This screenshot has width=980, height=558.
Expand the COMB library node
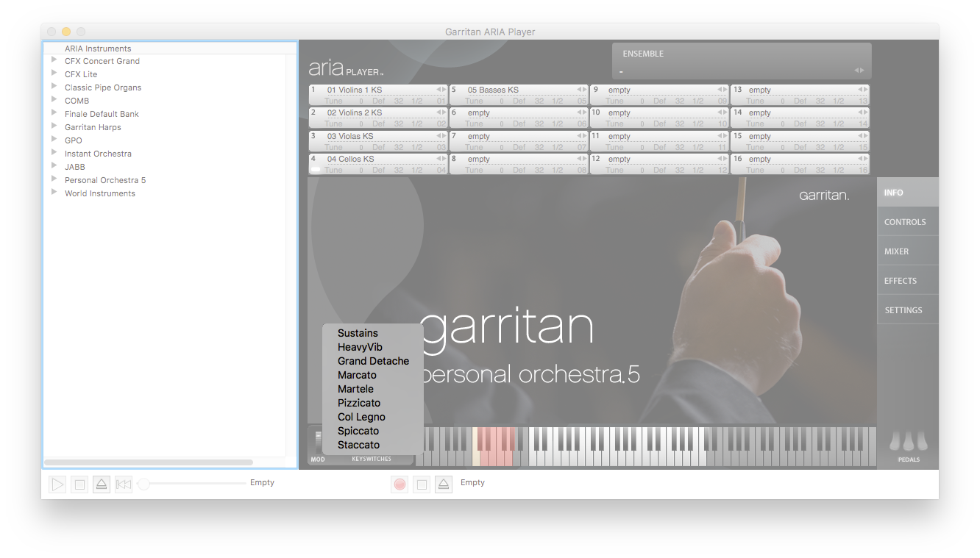pyautogui.click(x=54, y=101)
